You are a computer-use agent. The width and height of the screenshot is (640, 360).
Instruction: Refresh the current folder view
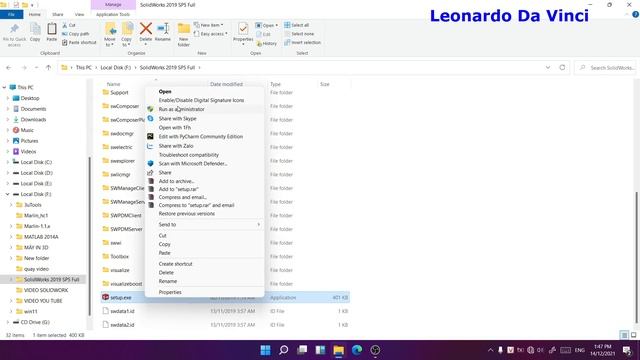[x=562, y=68]
